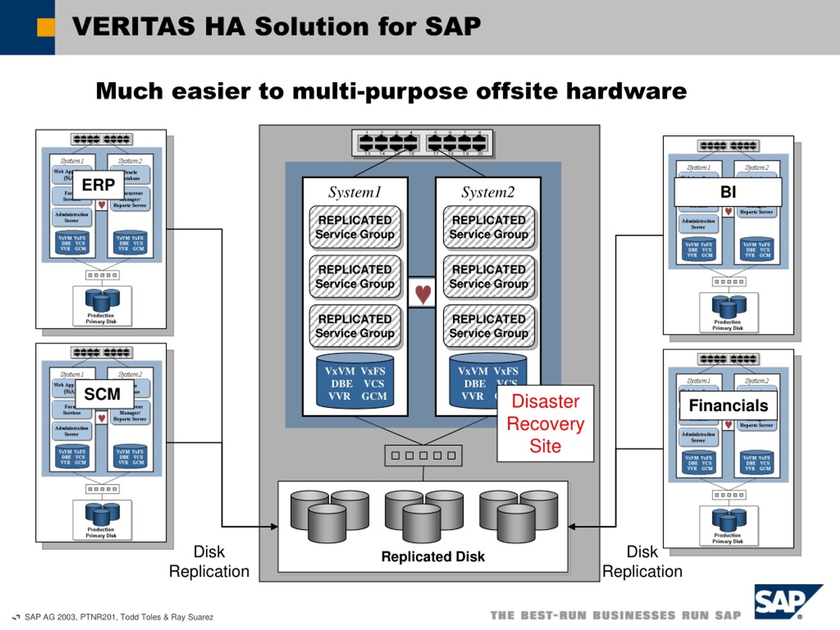The image size is (840, 630).
Task: Click the large central 'System1' heading
Action: coord(355,192)
